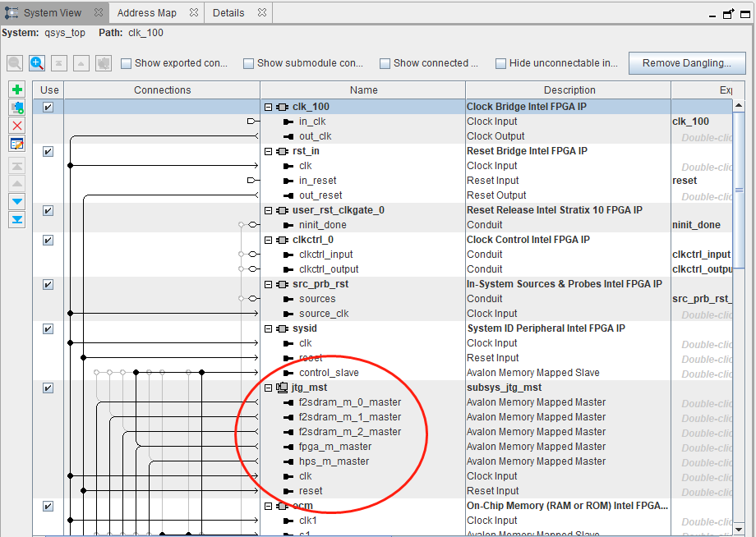
Task: Toggle the Hide unconnectable interfaces checkbox
Action: click(501, 63)
